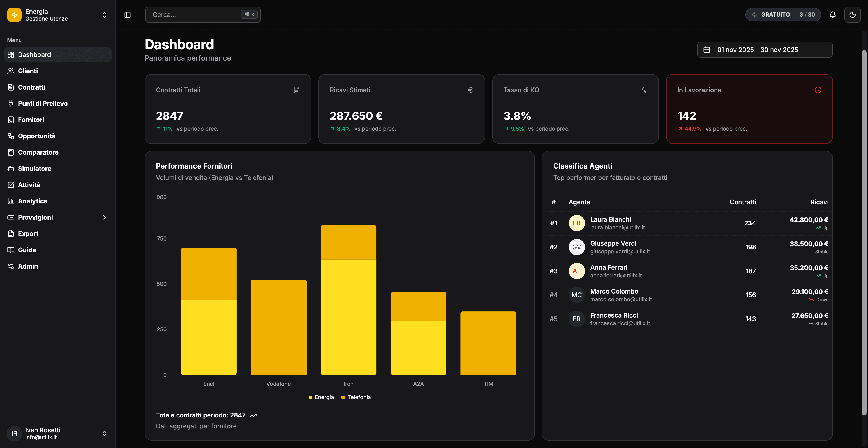Toggle dark mode with the moon icon
This screenshot has height=448, width=868.
click(852, 14)
